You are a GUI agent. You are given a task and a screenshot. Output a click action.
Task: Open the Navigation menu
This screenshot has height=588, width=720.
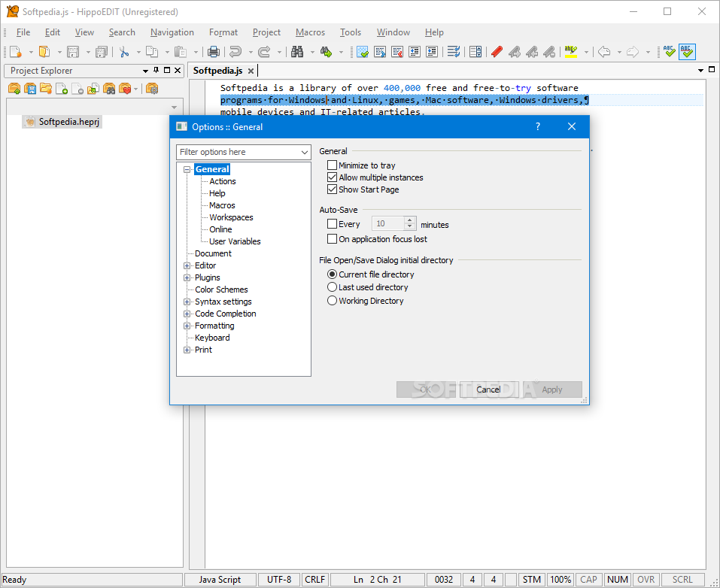click(172, 32)
